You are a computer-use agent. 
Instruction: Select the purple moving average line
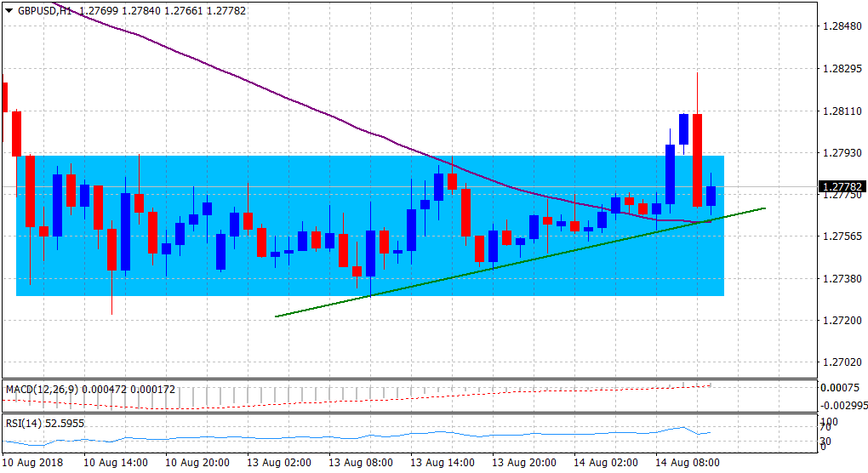pos(255,85)
